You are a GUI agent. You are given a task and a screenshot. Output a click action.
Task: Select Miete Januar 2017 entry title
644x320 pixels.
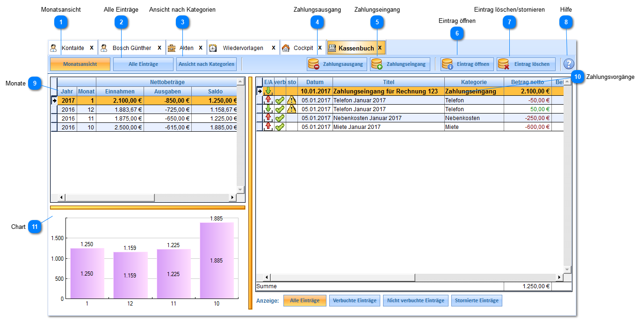tap(357, 127)
